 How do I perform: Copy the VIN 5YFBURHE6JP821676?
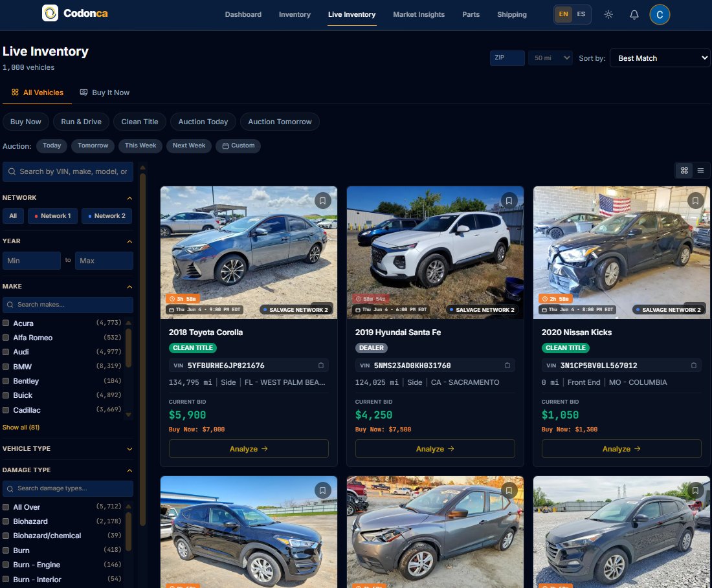[321, 365]
